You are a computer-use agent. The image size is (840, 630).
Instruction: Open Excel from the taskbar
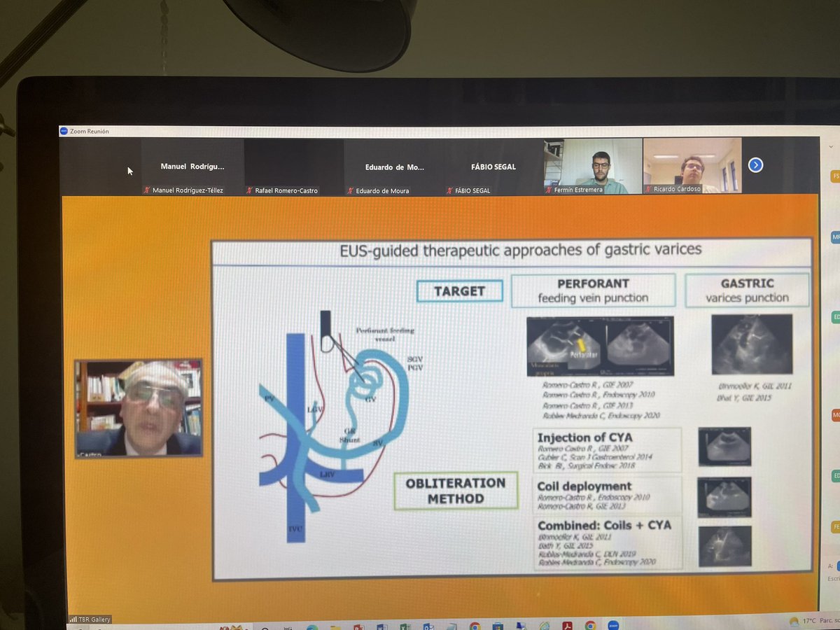(404, 626)
